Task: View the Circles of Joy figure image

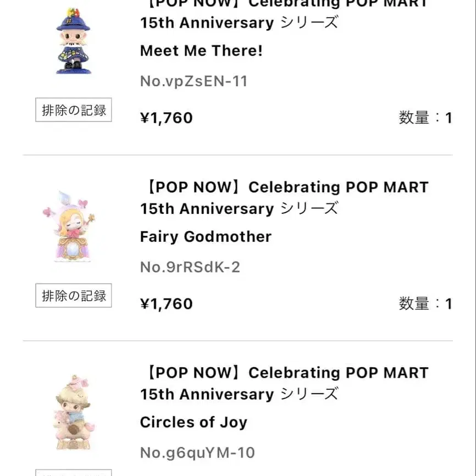Action: point(74,412)
